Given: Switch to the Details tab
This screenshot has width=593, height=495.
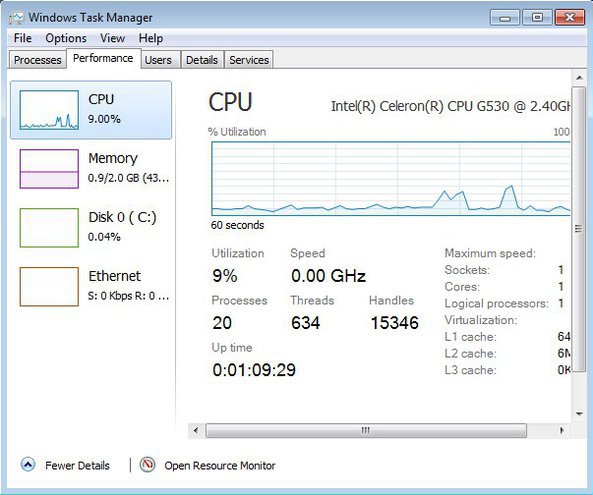Looking at the screenshot, I should [x=202, y=60].
